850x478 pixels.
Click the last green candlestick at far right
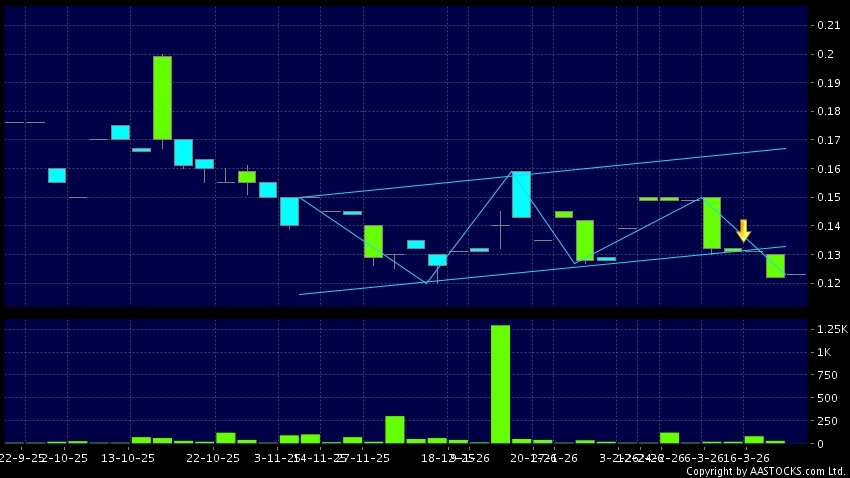tap(775, 265)
